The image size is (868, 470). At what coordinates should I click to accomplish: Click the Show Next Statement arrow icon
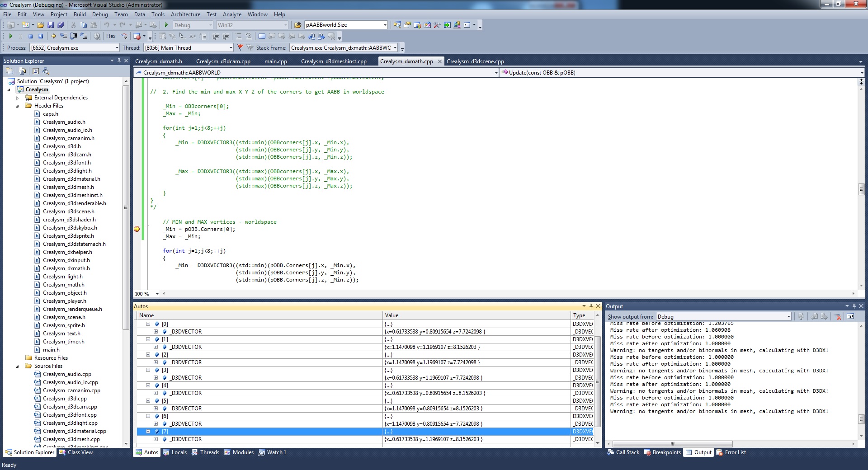tap(53, 36)
